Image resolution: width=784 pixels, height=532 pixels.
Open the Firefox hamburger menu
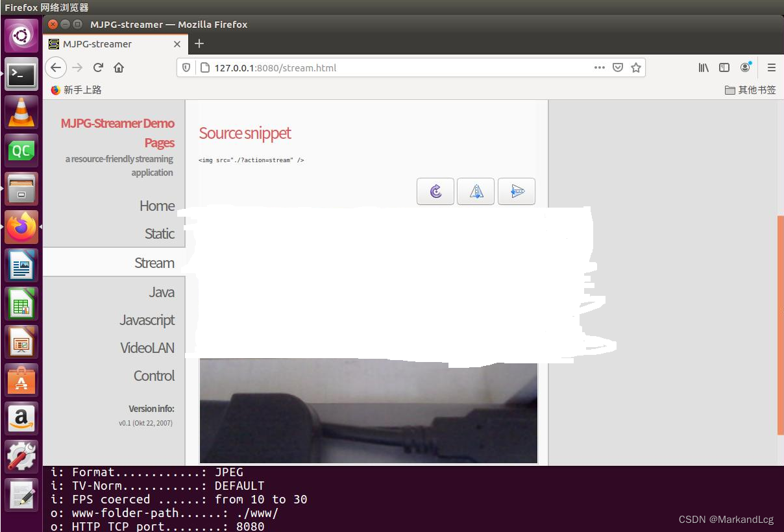point(772,67)
